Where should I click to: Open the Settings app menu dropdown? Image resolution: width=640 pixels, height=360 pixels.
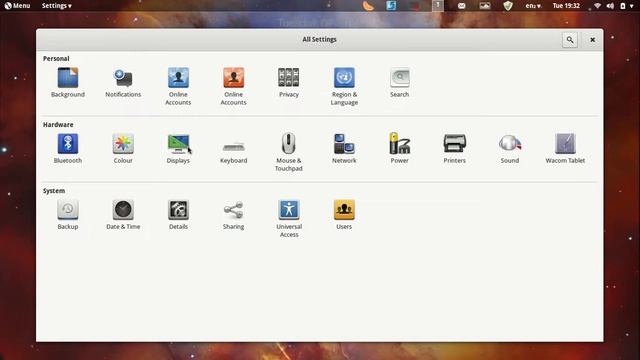(x=56, y=6)
